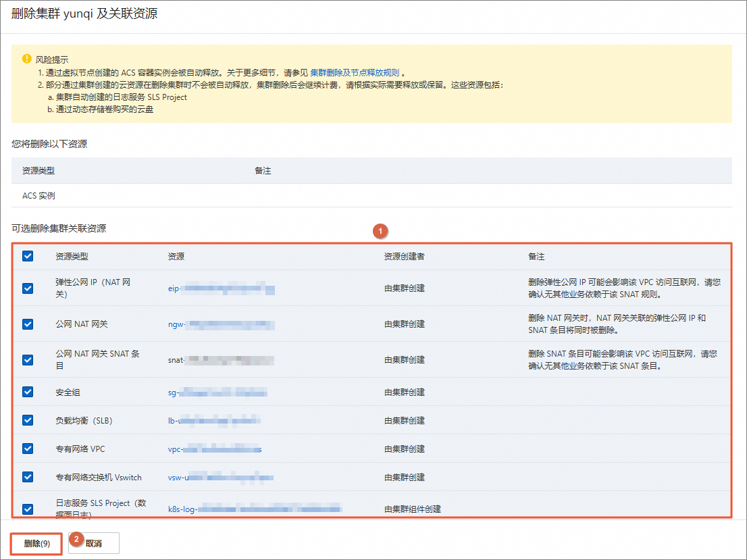
Task: Open the 集群删除及节点释放规则 link
Action: [355, 72]
